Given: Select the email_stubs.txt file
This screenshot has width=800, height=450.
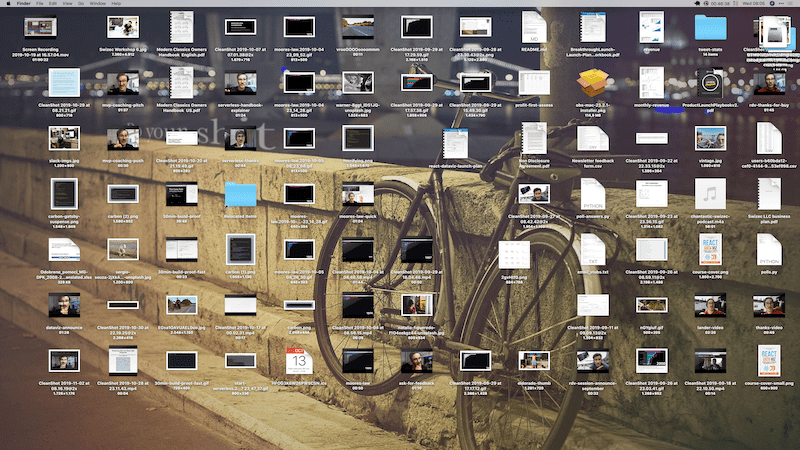Looking at the screenshot, I should 594,250.
